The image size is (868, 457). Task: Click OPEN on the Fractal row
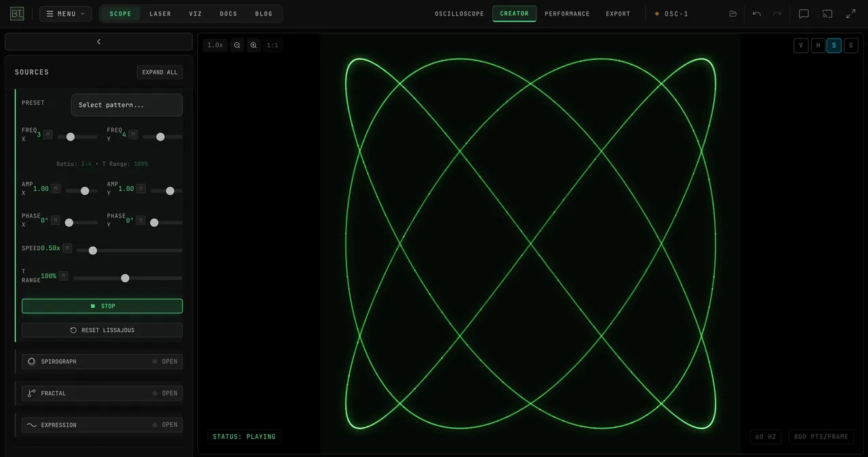[170, 393]
